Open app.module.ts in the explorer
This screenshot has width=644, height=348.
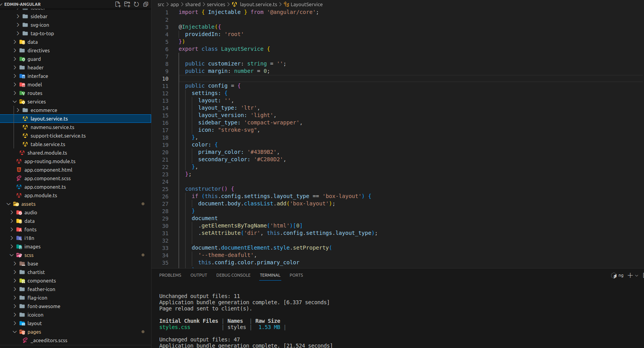40,195
